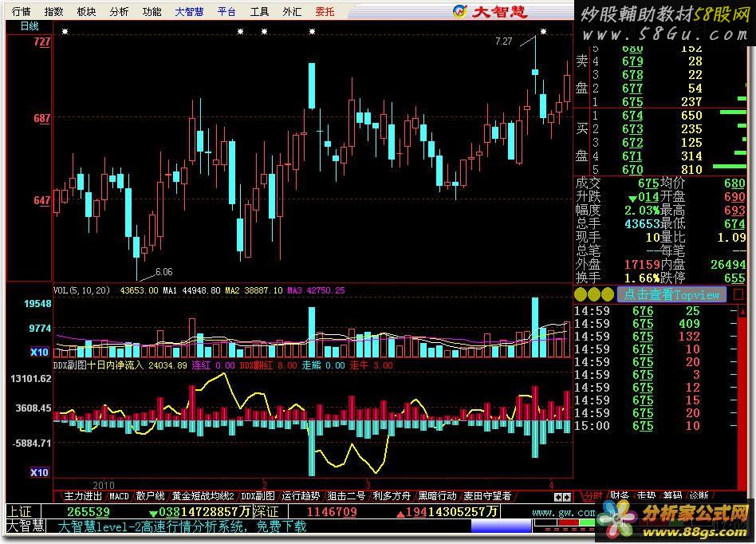This screenshot has height=544, width=756.
Task: Click the X10 label in the DDX panel
Action: click(39, 472)
